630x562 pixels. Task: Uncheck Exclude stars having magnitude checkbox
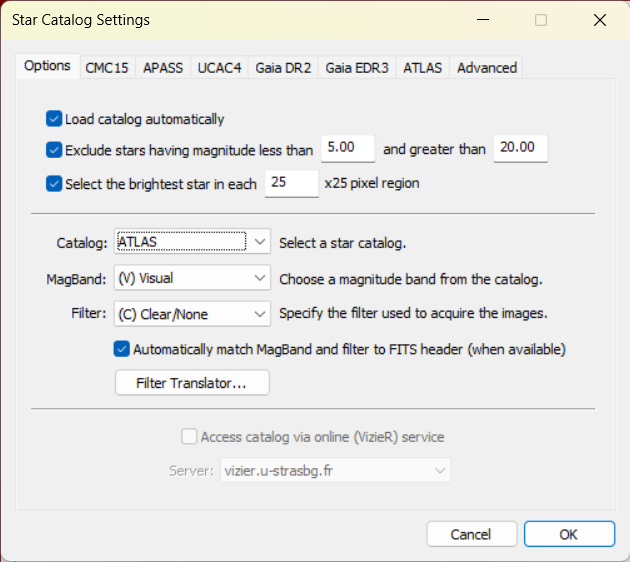tap(54, 150)
